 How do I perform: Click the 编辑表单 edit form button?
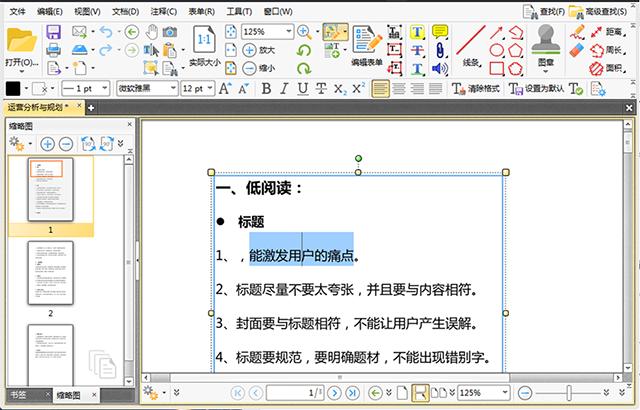click(x=367, y=46)
